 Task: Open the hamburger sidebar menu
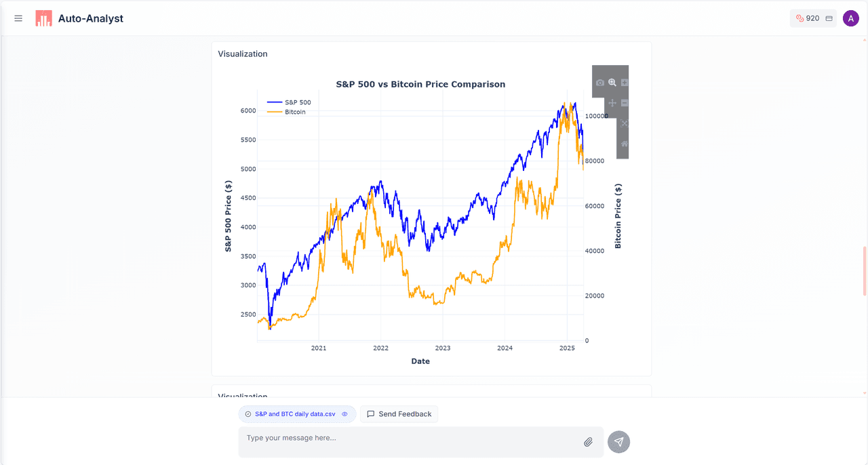[x=18, y=18]
